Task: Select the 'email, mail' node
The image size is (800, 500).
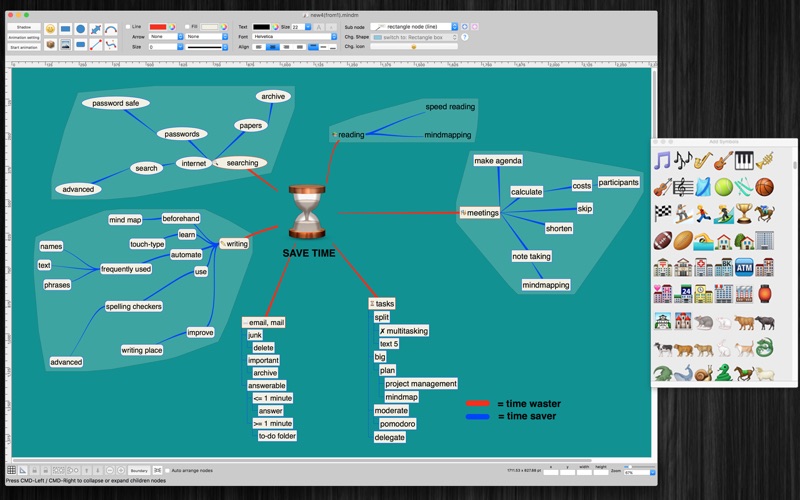Action: point(263,322)
